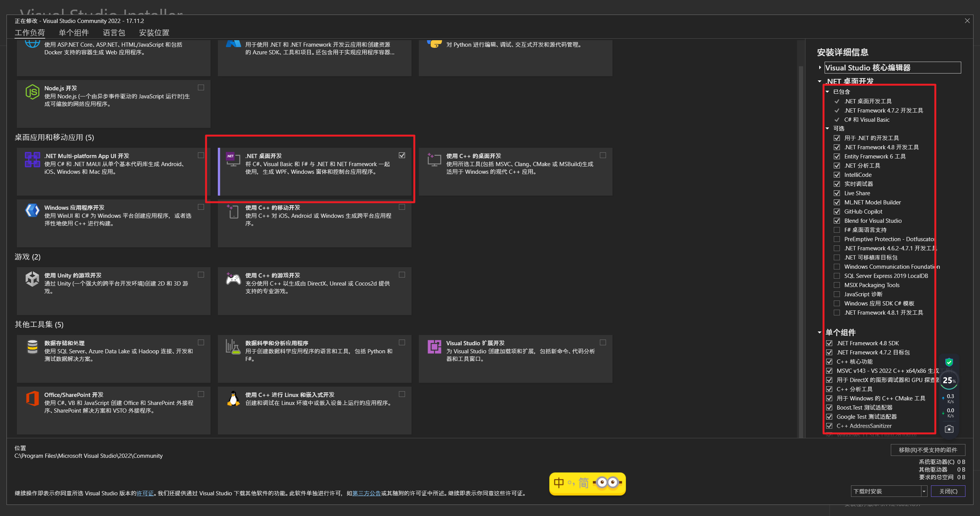980x516 pixels.
Task: Check the SQL Server Express 2019 LocalDB option
Action: click(837, 276)
